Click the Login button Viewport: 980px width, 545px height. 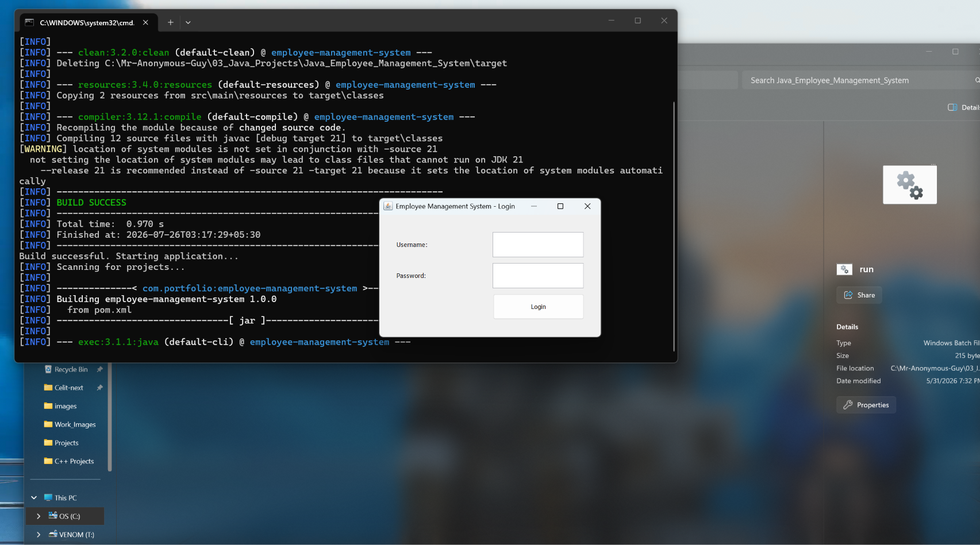coord(538,307)
